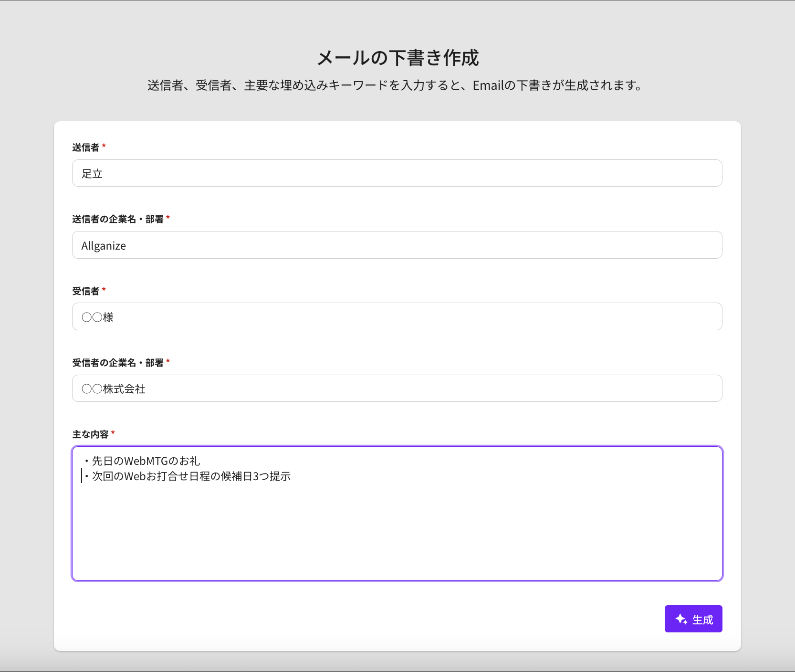This screenshot has height=672, width=795.
Task: Click the sparkle icon on the 生成 button
Action: click(x=681, y=619)
